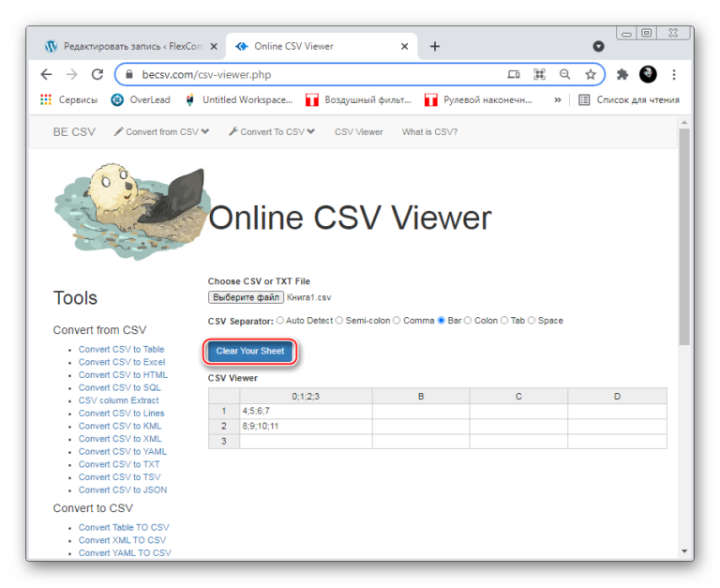This screenshot has width=720, height=588.
Task: Expand the Convert To CSV dropdown menu
Action: (x=272, y=132)
